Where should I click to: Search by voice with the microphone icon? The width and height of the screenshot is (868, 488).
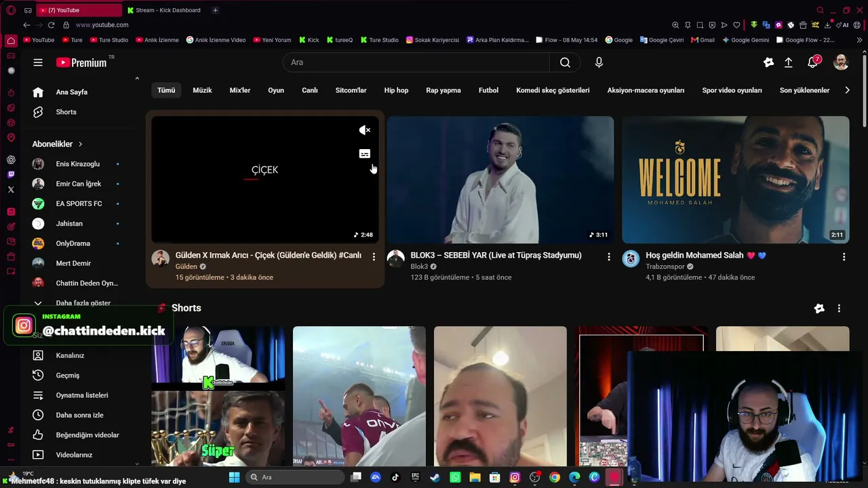point(599,62)
